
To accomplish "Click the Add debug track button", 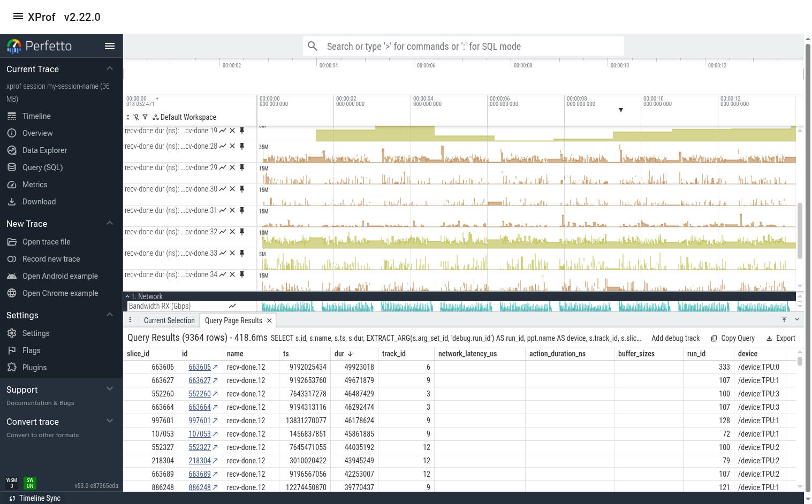I will [x=675, y=338].
